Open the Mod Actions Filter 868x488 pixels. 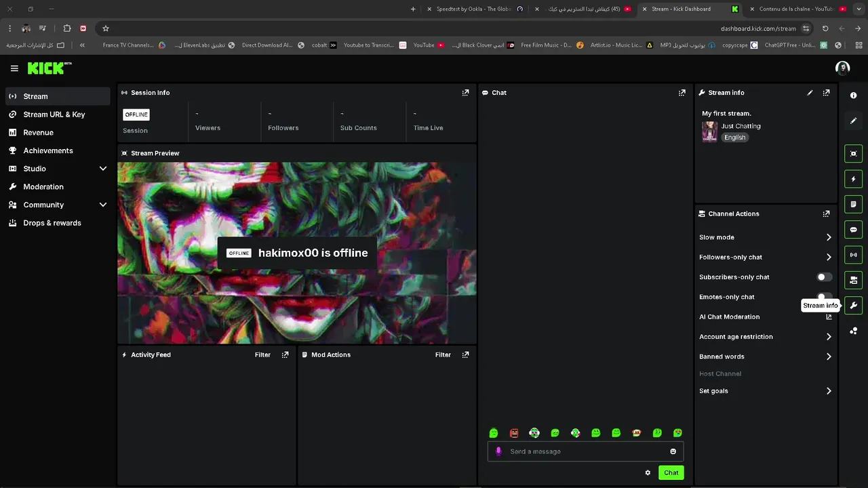(x=443, y=354)
